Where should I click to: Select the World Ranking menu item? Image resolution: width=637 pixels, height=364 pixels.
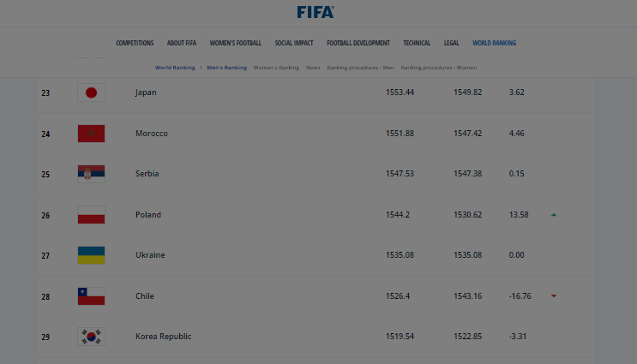point(494,43)
